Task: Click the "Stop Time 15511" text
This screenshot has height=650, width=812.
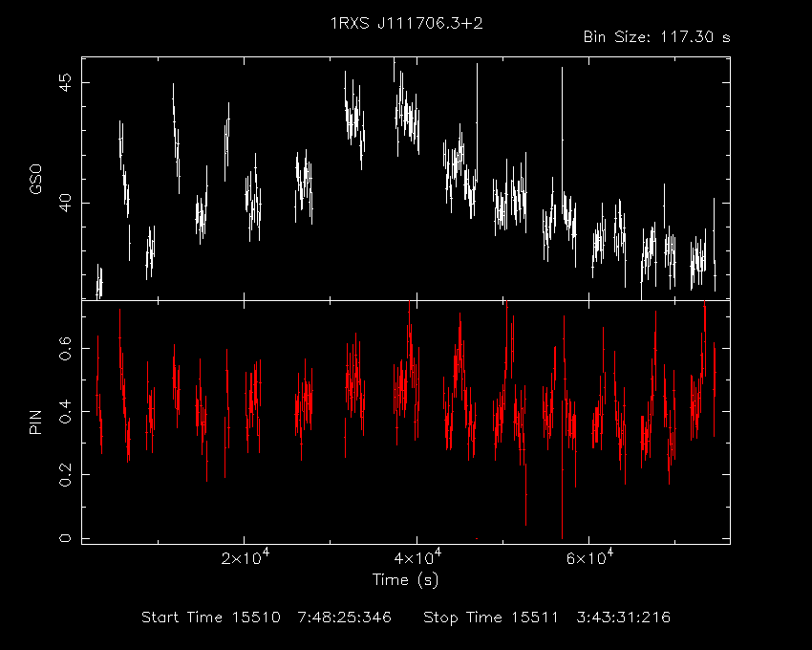Action: pos(491,617)
